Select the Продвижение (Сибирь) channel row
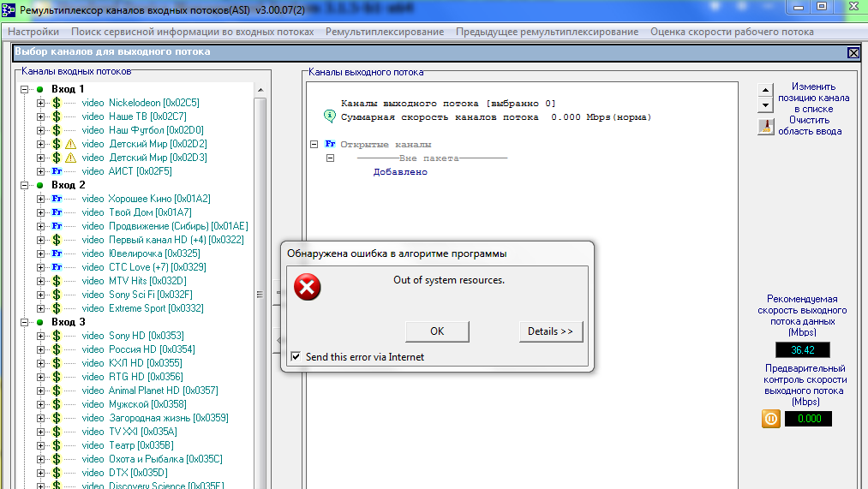Image resolution: width=868 pixels, height=489 pixels. 165,226
